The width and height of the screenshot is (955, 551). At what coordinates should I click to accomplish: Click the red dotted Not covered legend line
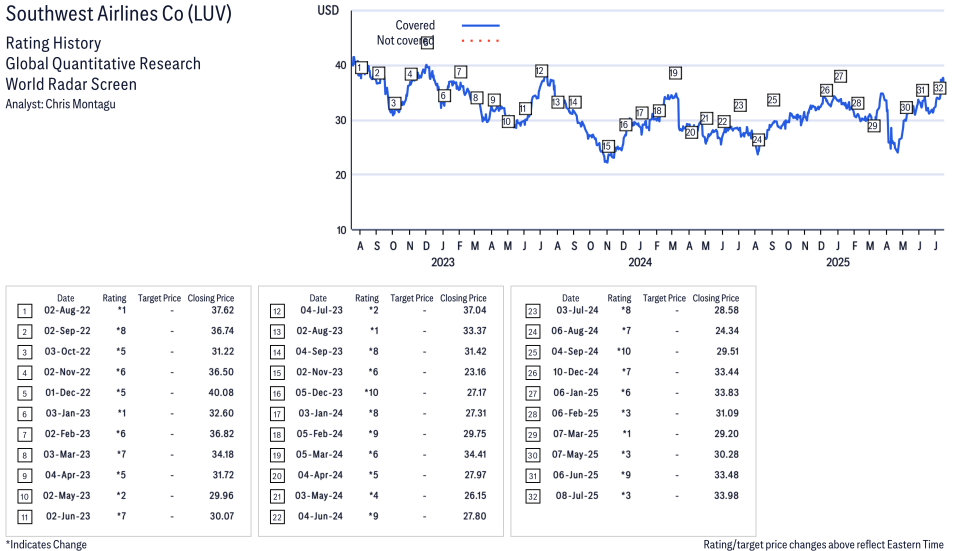pos(481,41)
